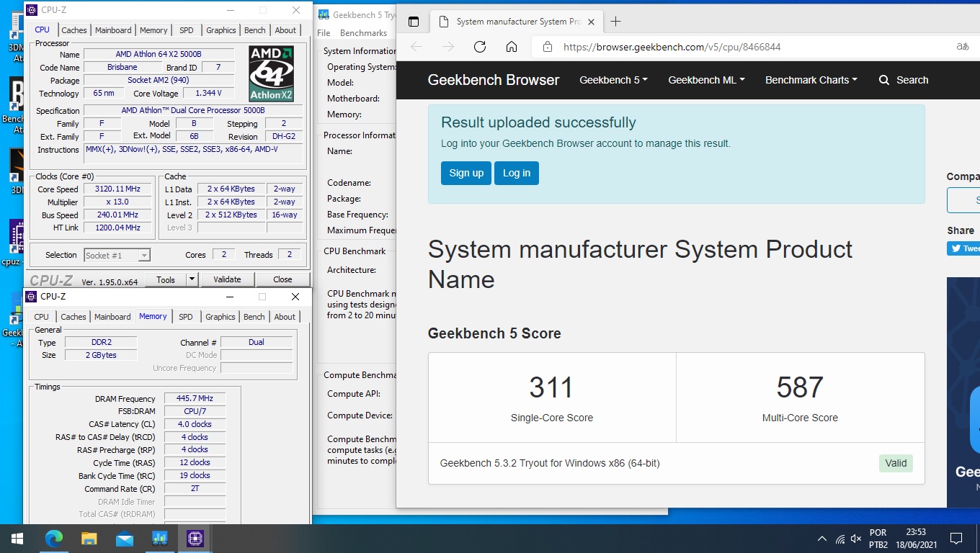Click the Validate button in CPU-Z

click(227, 279)
